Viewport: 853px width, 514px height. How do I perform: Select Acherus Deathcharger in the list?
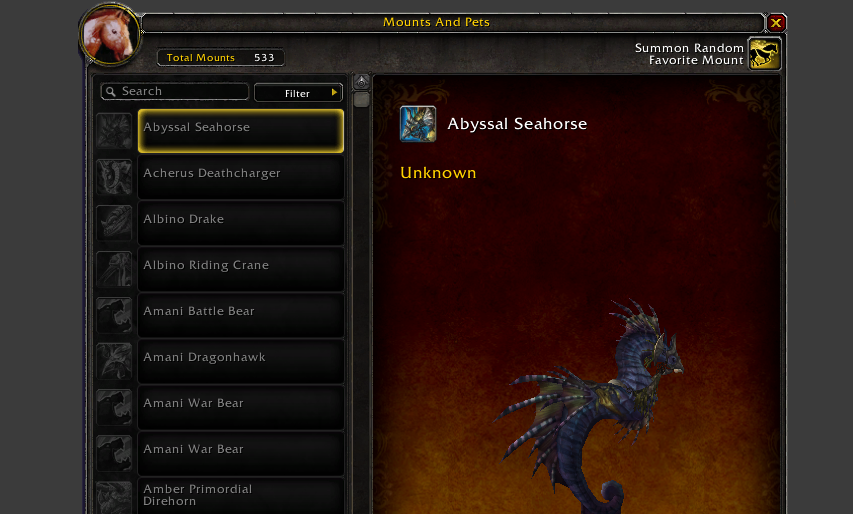click(241, 177)
